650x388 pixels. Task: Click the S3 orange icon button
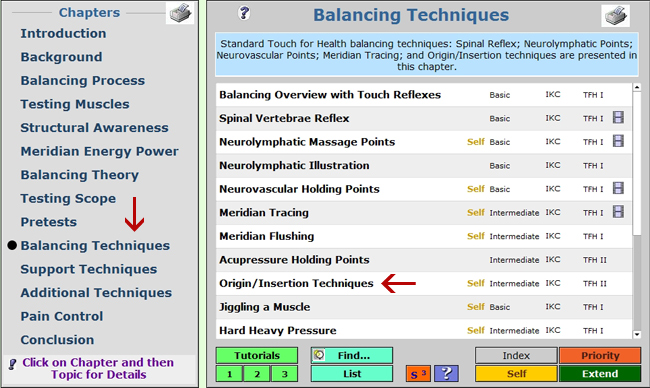(x=418, y=374)
